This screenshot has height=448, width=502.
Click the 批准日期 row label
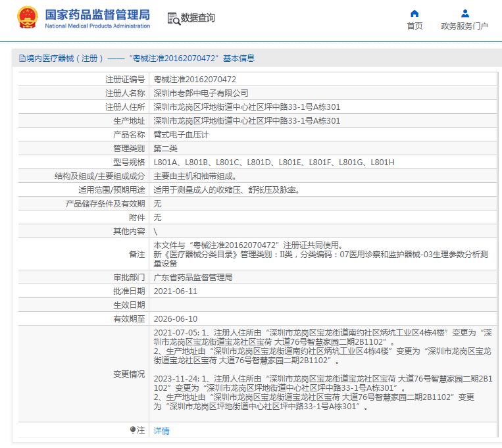pos(129,291)
